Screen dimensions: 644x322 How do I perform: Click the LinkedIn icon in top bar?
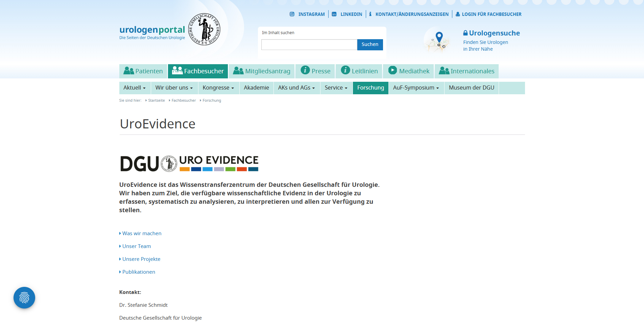tap(334, 14)
